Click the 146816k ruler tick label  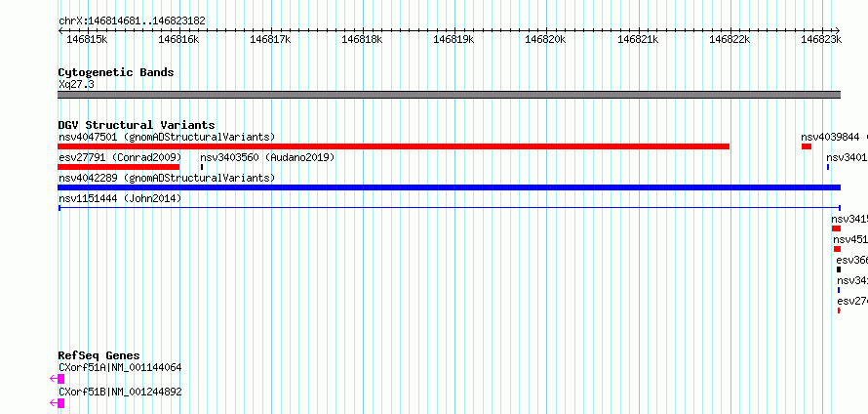click(178, 39)
